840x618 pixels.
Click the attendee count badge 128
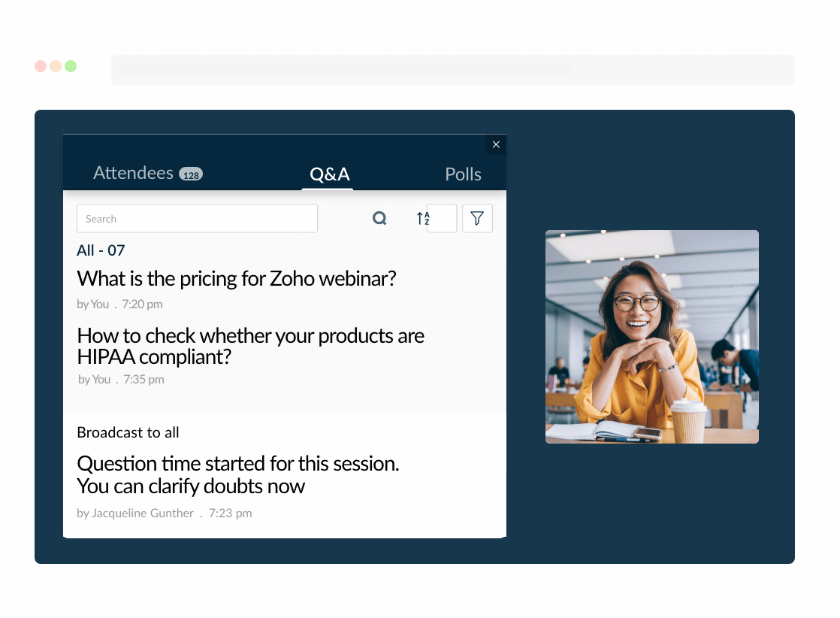191,175
